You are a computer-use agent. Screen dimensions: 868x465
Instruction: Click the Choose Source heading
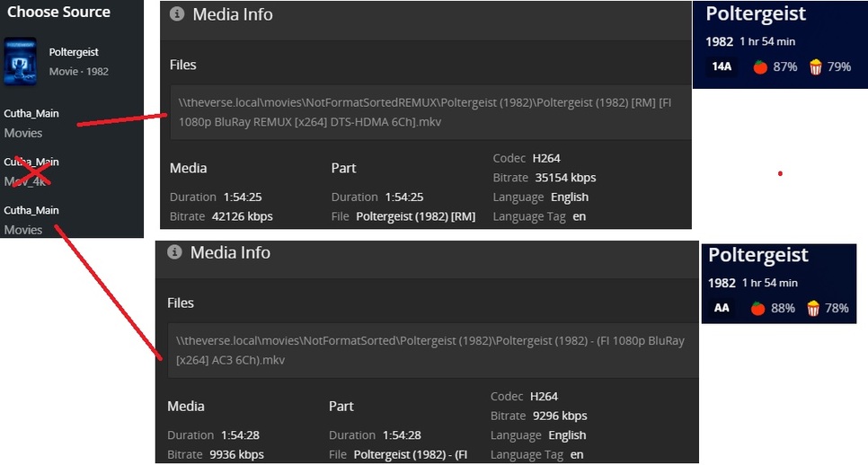[58, 13]
